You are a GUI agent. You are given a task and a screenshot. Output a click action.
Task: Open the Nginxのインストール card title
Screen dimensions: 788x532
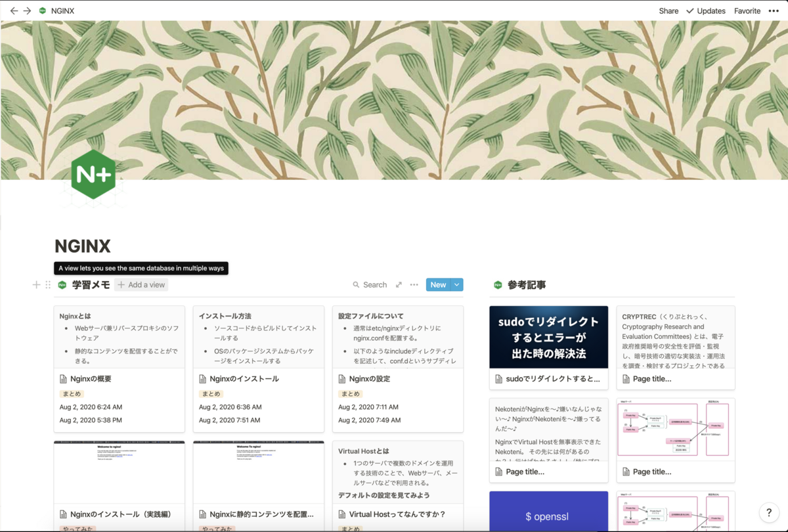click(244, 379)
